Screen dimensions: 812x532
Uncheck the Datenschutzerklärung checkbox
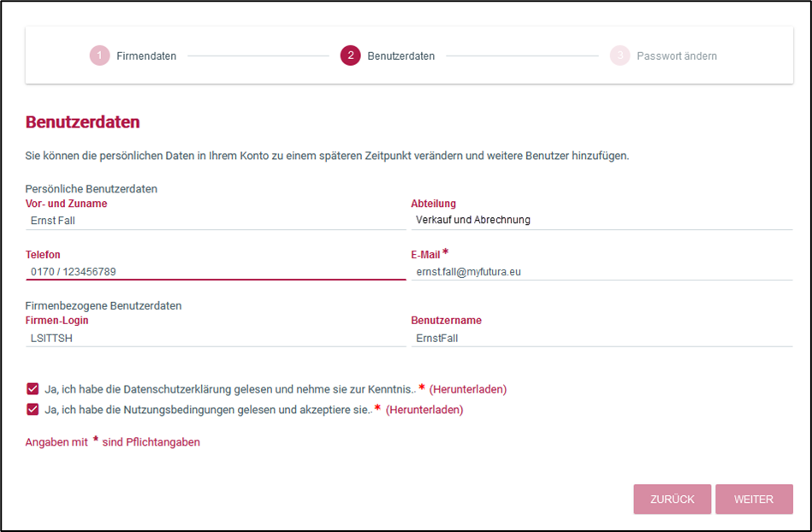coord(33,389)
